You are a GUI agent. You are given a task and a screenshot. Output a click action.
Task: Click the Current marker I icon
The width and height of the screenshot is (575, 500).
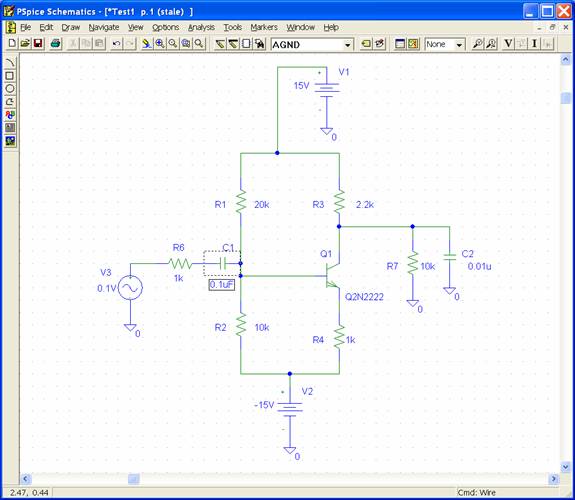tap(534, 44)
